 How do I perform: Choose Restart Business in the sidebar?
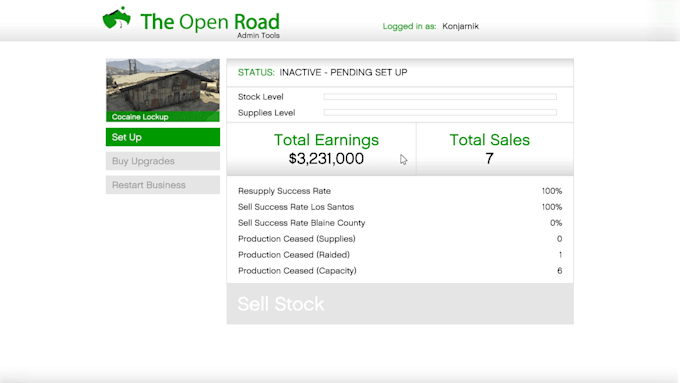click(x=163, y=185)
